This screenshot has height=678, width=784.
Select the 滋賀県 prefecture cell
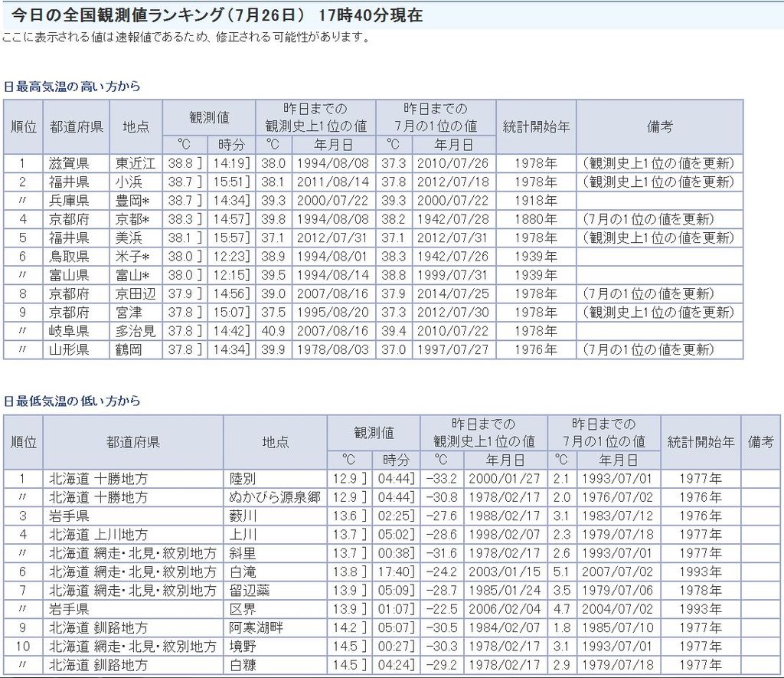pyautogui.click(x=70, y=163)
